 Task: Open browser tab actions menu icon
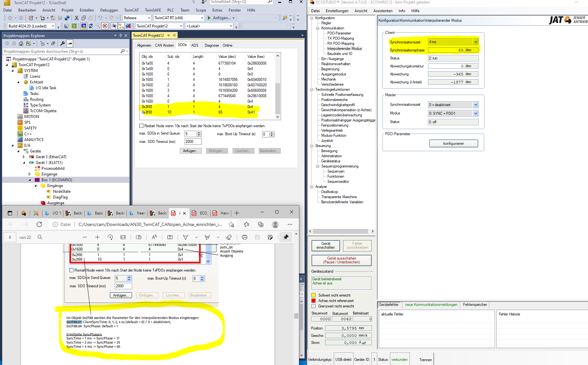click(10, 213)
